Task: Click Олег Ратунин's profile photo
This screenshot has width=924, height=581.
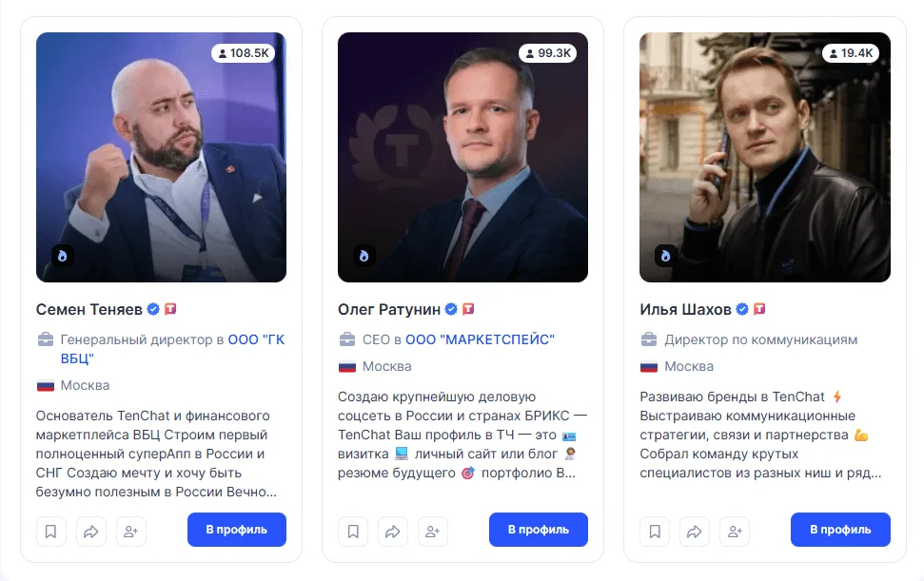Action: (462, 157)
